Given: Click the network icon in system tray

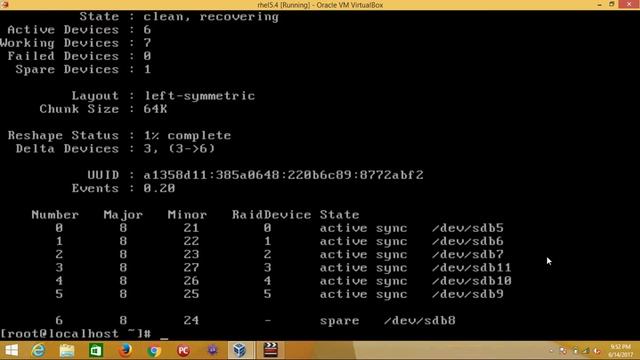Looking at the screenshot, I should coord(586,351).
